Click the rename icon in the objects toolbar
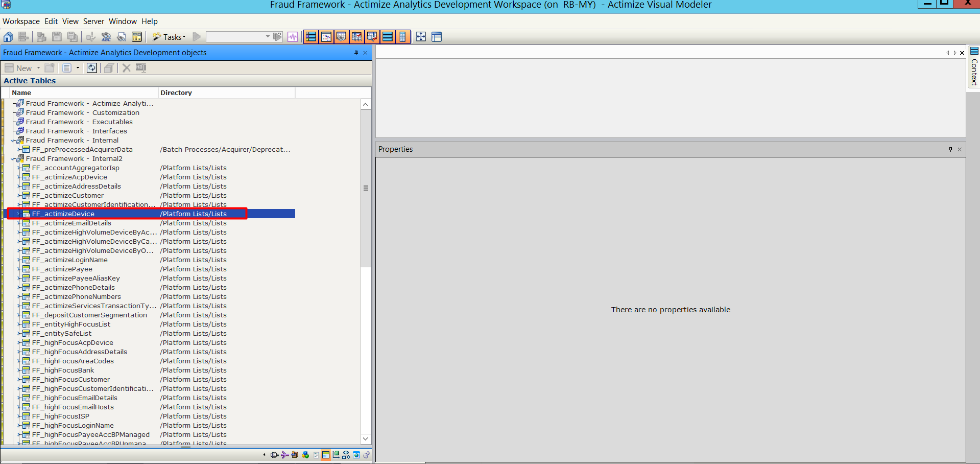This screenshot has height=464, width=980. point(141,68)
